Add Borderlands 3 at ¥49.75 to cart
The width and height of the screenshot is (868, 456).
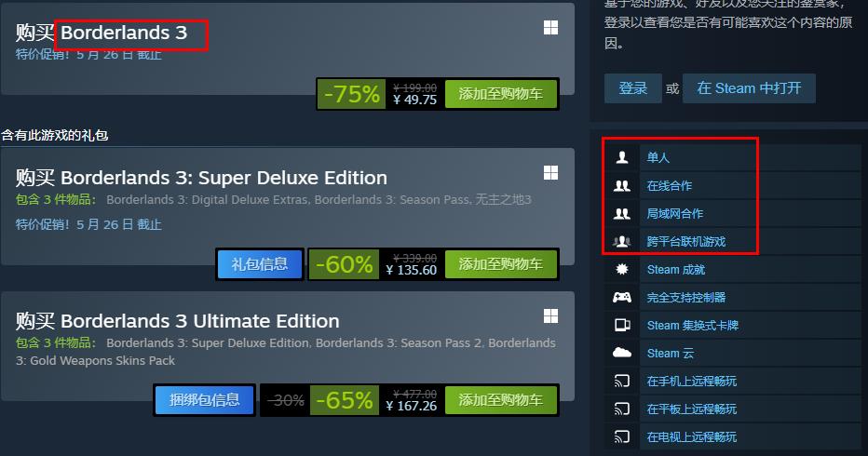pyautogui.click(x=500, y=94)
